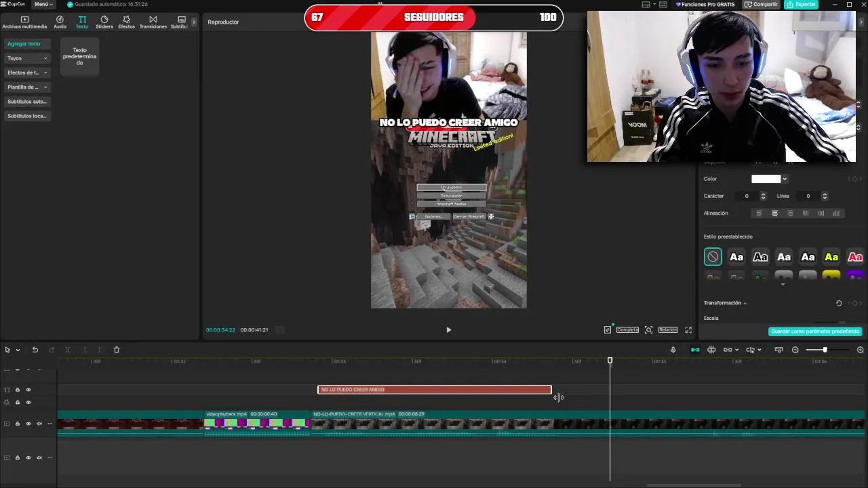Image resolution: width=868 pixels, height=488 pixels.
Task: Open Subtítulos locales section
Action: (x=27, y=116)
